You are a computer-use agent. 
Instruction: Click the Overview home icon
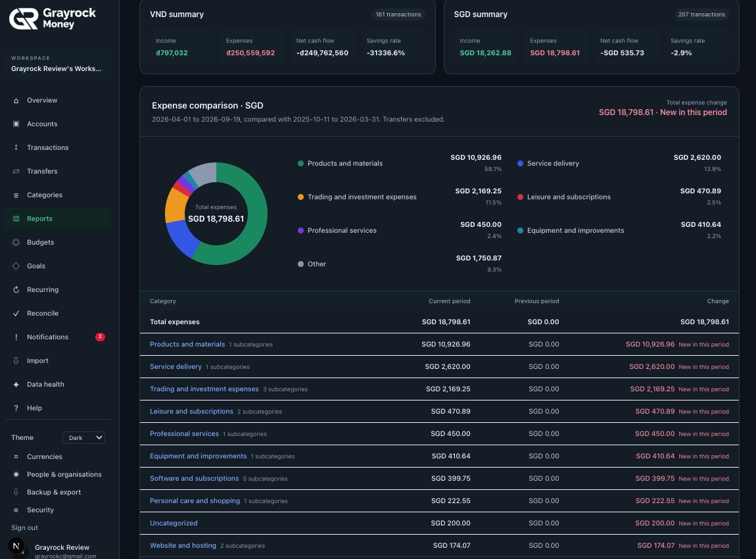[16, 101]
